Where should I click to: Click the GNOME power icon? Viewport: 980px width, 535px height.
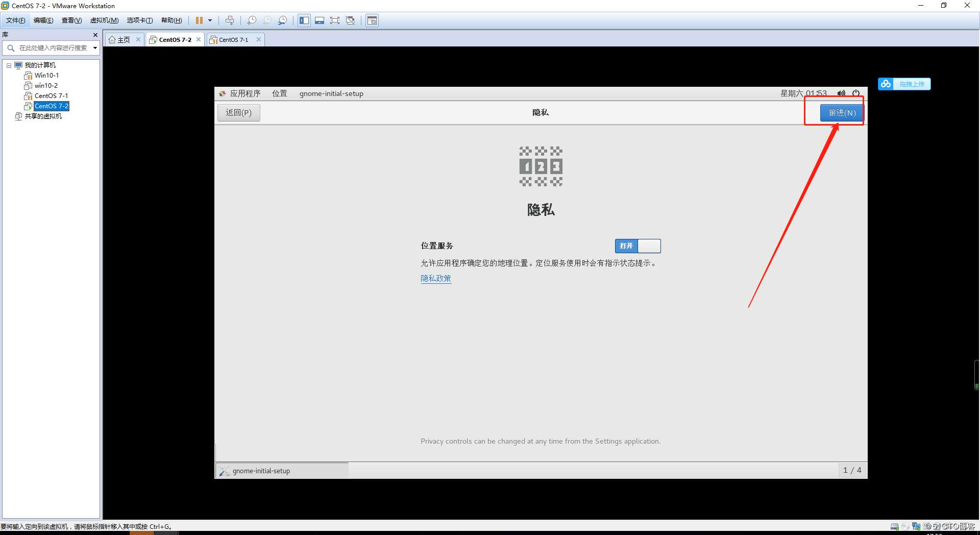[856, 93]
